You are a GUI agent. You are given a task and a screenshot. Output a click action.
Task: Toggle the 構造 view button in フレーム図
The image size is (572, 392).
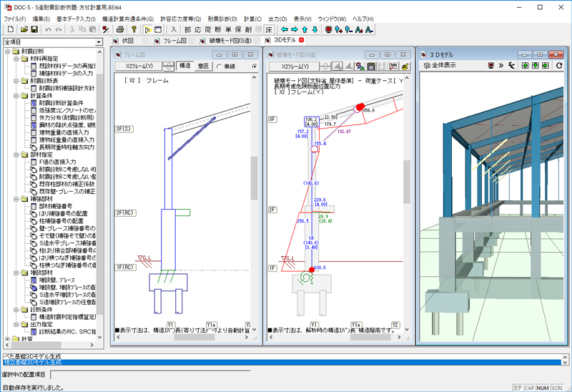(184, 67)
